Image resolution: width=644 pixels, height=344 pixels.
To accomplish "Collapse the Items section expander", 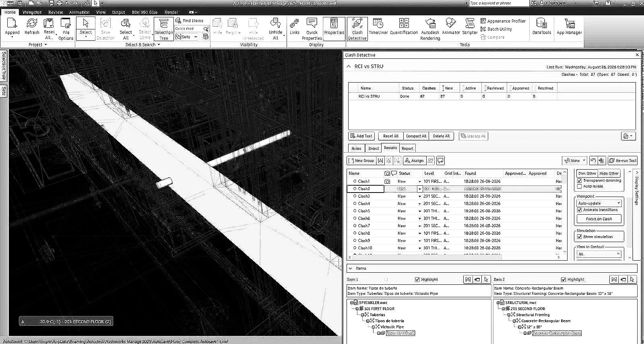I will tap(351, 268).
